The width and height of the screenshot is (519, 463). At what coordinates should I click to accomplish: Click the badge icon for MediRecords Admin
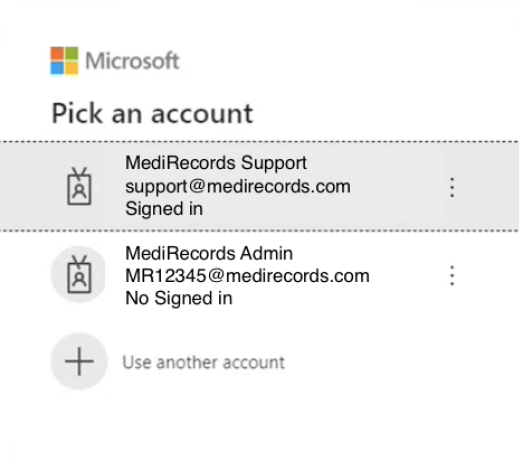pyautogui.click(x=79, y=274)
